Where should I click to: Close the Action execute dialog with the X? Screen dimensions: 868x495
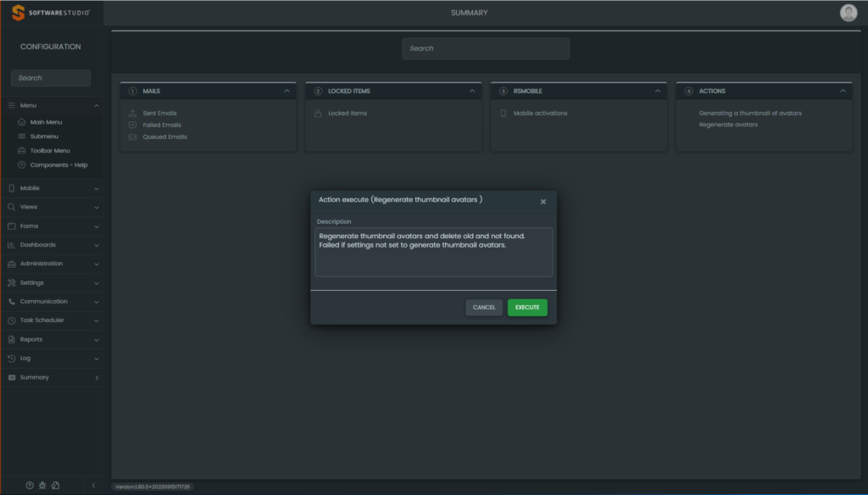543,202
